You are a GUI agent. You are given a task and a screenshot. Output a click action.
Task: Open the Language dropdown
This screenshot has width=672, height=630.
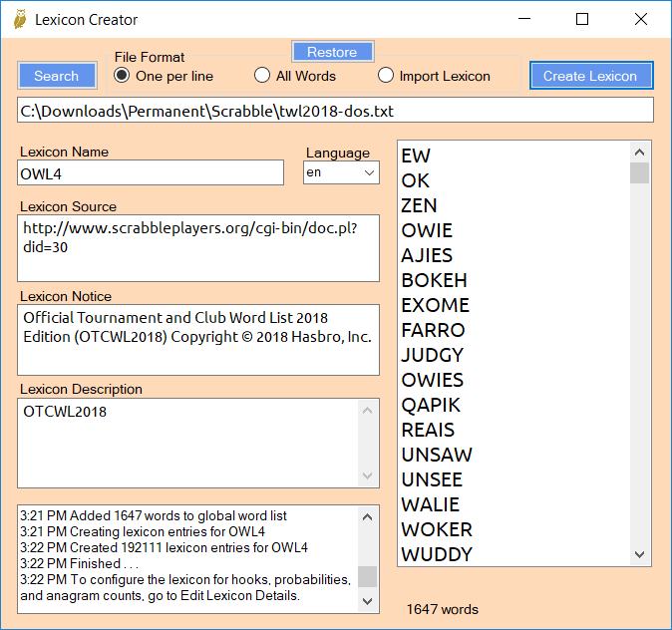pyautogui.click(x=341, y=173)
